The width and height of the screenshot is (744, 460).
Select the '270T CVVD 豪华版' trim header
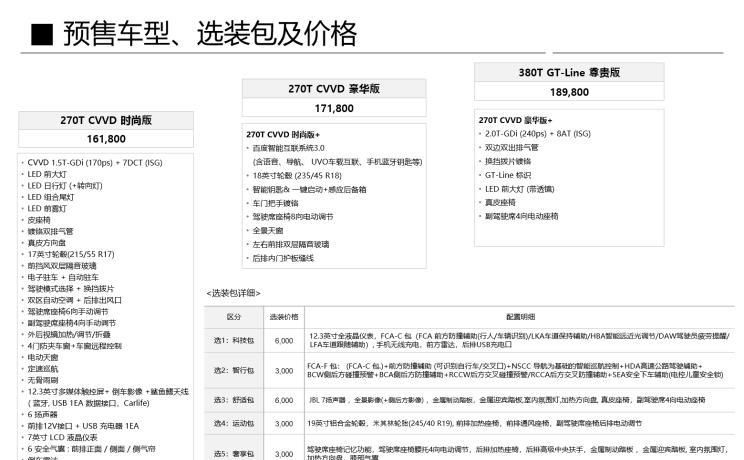(x=334, y=89)
